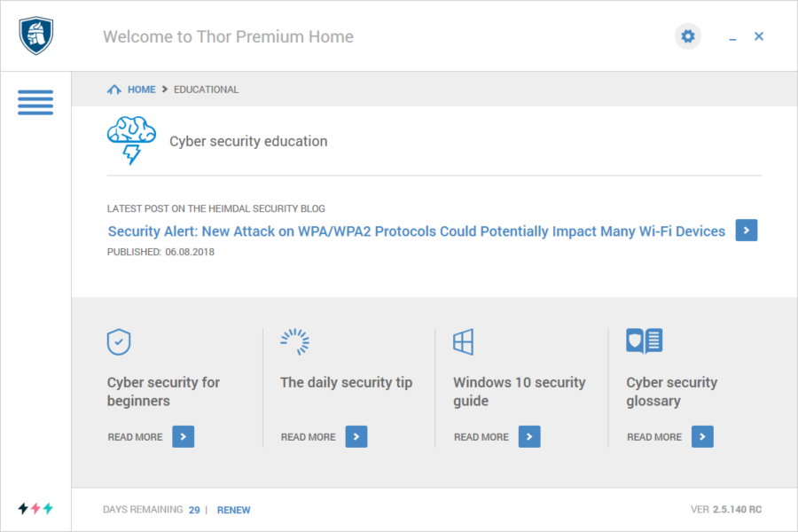Go to HOME in the breadcrumb
Screen dimensions: 798x532
click(x=142, y=90)
